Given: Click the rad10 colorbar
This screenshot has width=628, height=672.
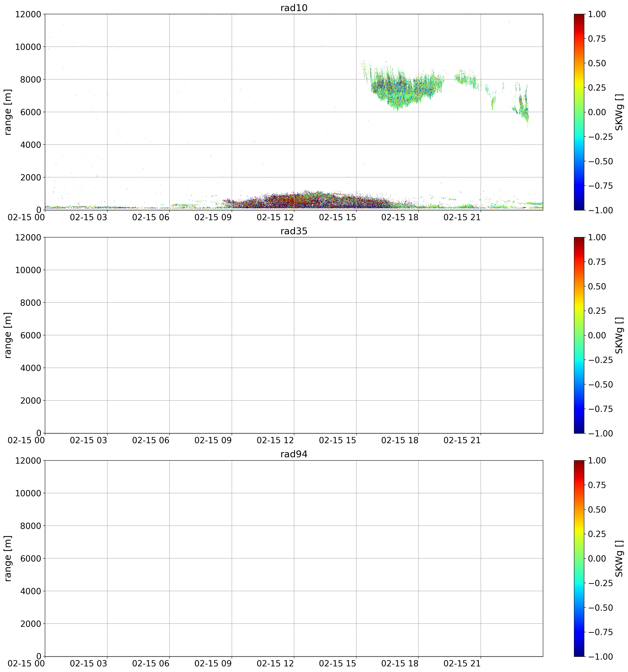Looking at the screenshot, I should pyautogui.click(x=579, y=112).
